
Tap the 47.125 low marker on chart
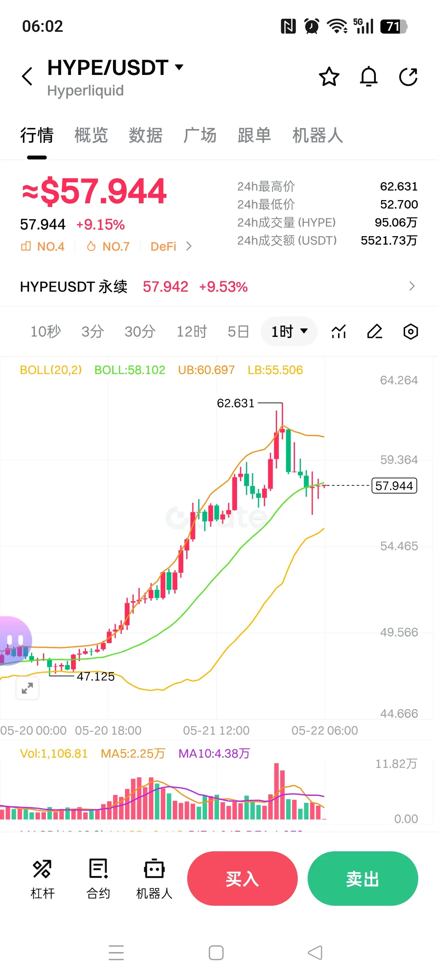point(95,676)
